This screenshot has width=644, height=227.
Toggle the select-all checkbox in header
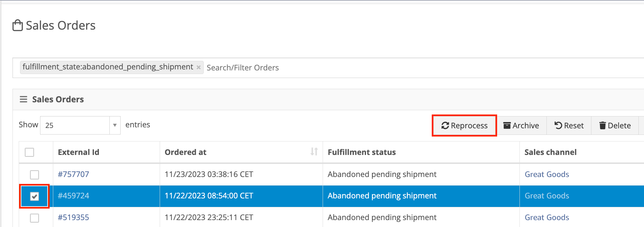pos(30,152)
